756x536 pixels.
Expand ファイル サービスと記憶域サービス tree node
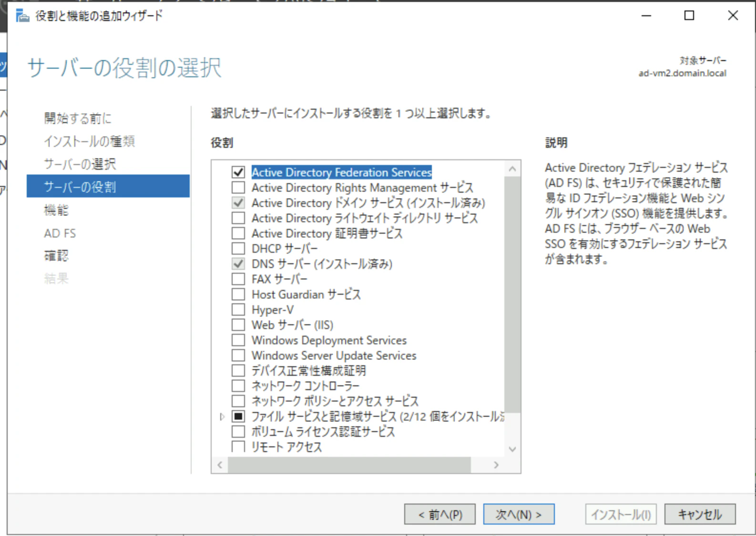click(222, 417)
